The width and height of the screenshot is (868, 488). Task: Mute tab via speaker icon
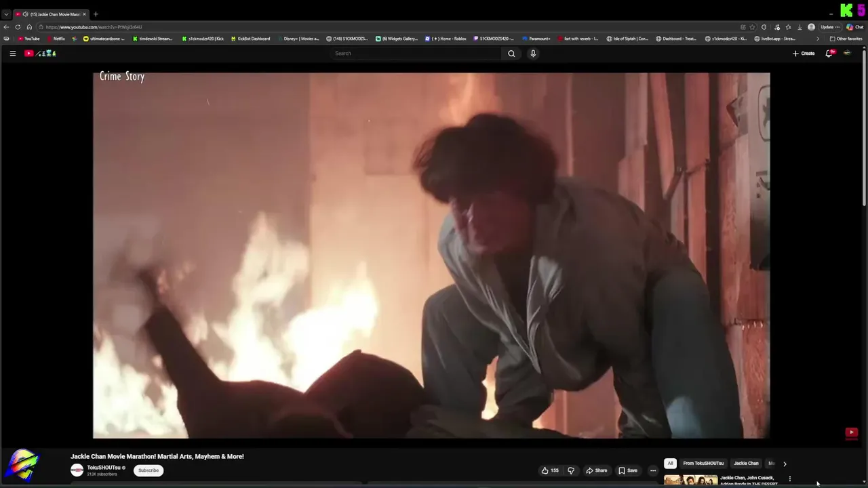point(25,14)
